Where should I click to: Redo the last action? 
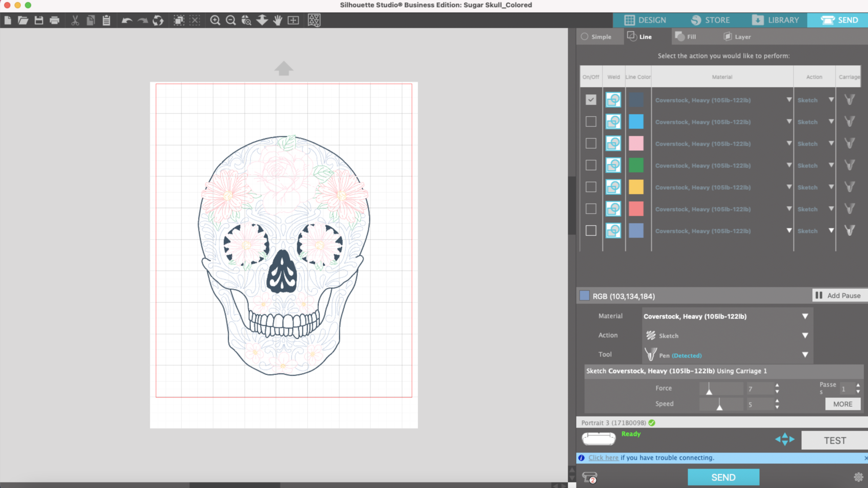[x=142, y=20]
